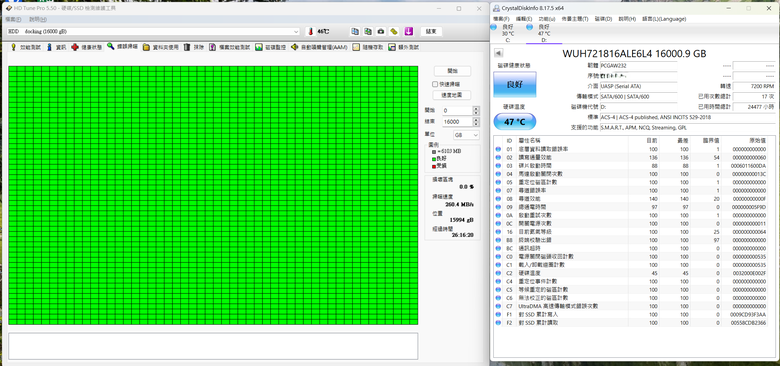Open the 效能測試 benchmark tab in HD Tune
Screen dimensions: 780x366
26,47
